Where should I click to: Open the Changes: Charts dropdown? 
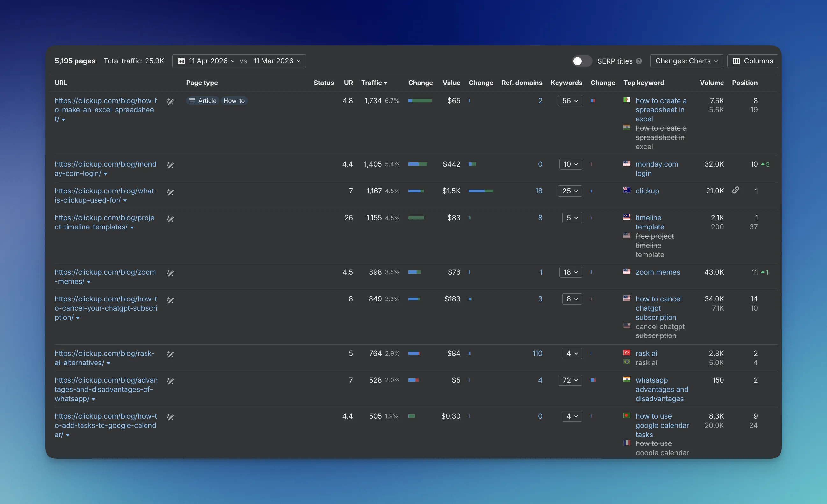pyautogui.click(x=687, y=61)
